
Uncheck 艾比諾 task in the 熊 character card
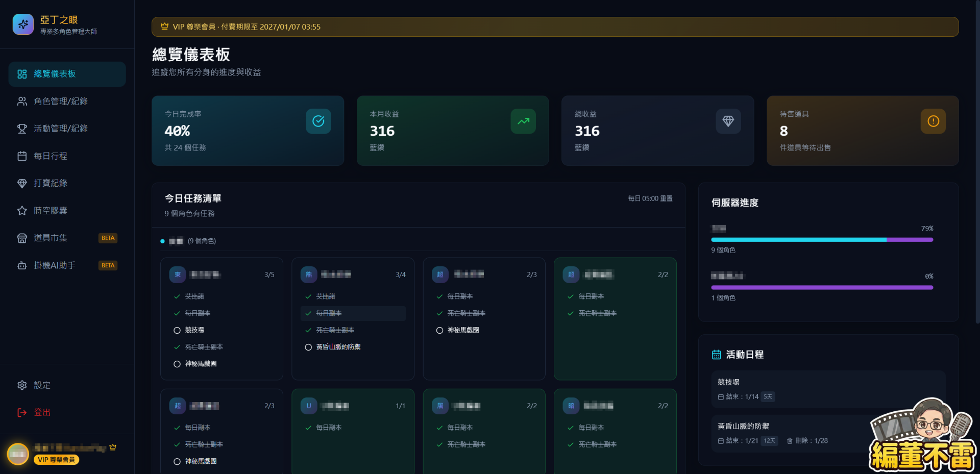[308, 296]
